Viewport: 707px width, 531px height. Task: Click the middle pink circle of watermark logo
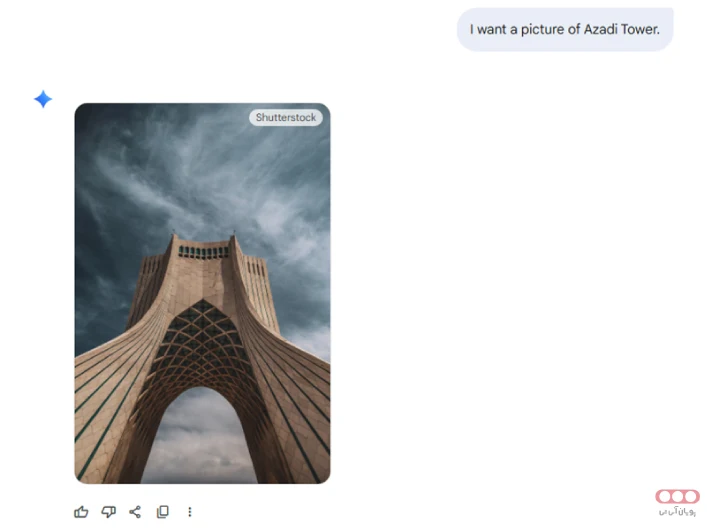[x=678, y=496]
